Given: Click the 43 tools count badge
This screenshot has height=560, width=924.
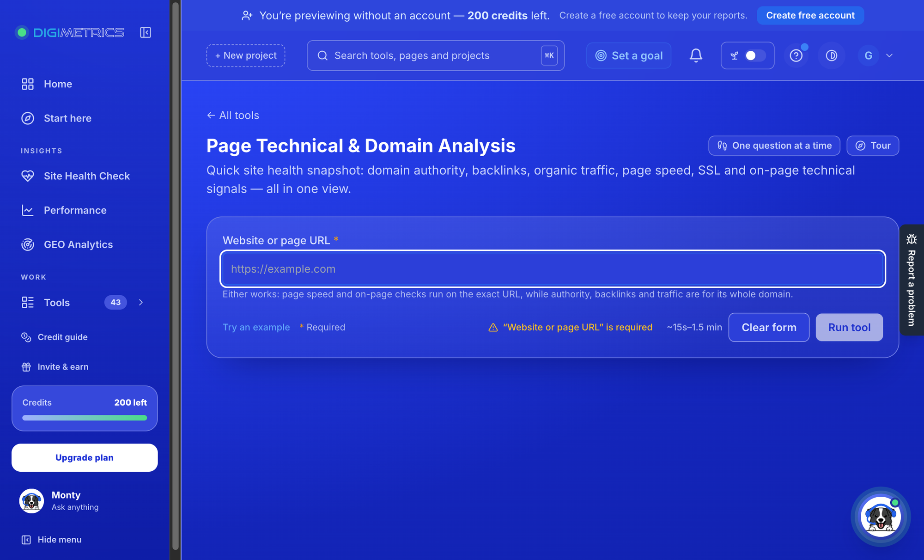Looking at the screenshot, I should pos(115,302).
